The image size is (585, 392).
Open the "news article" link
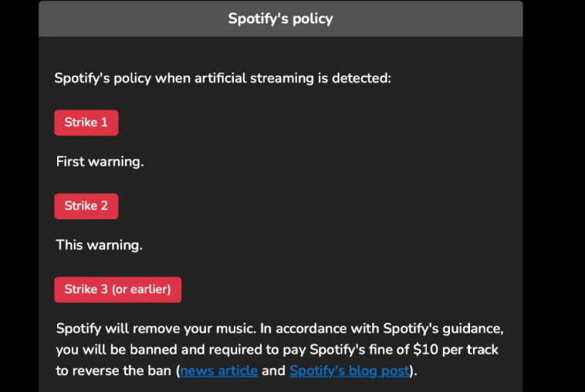point(219,370)
